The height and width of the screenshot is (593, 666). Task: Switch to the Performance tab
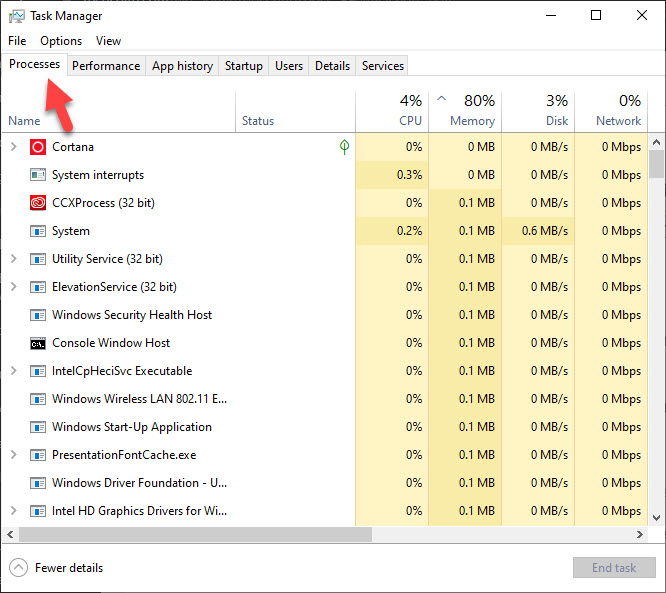[106, 66]
